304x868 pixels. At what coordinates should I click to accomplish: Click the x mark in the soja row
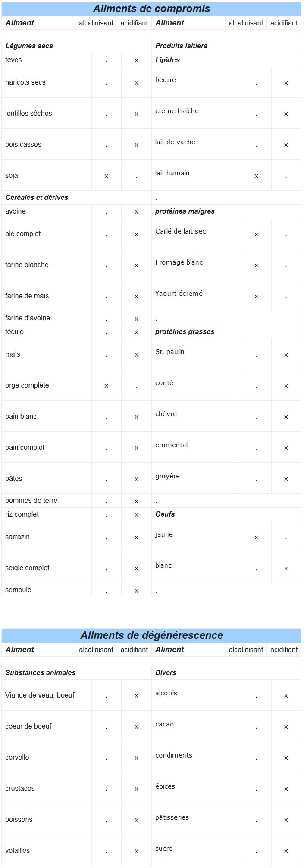pos(106,176)
